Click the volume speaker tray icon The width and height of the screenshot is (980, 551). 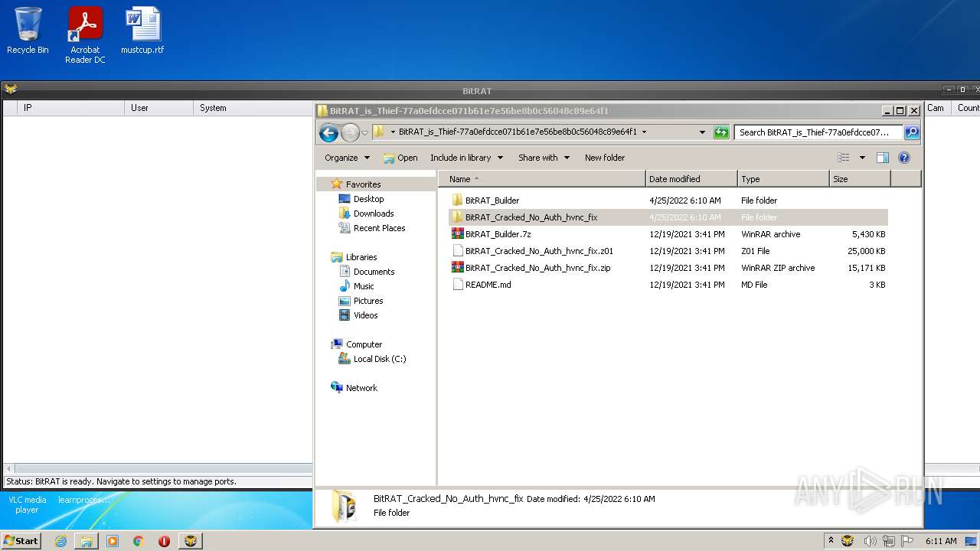point(870,541)
